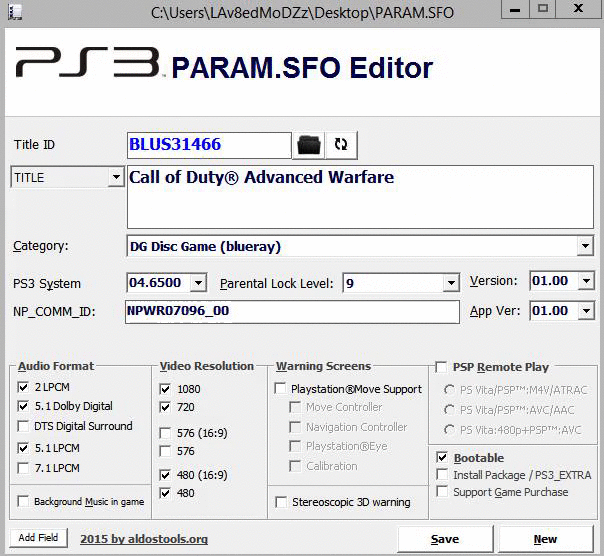This screenshot has height=556, width=604.
Task: Enable PSP Remote Play checkbox
Action: (x=441, y=367)
